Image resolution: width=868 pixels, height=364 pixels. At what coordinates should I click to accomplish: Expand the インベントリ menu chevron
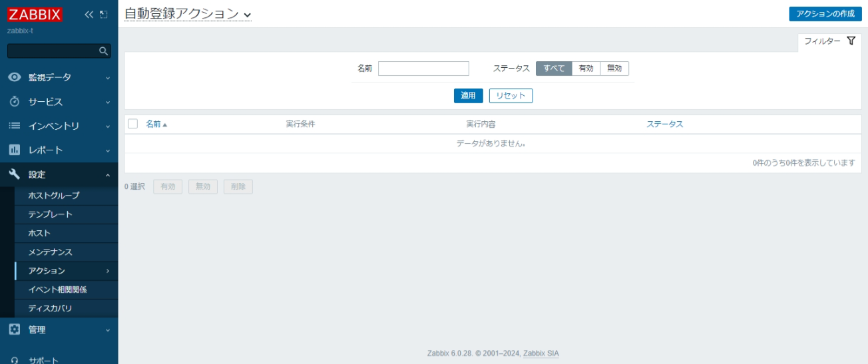pos(107,126)
